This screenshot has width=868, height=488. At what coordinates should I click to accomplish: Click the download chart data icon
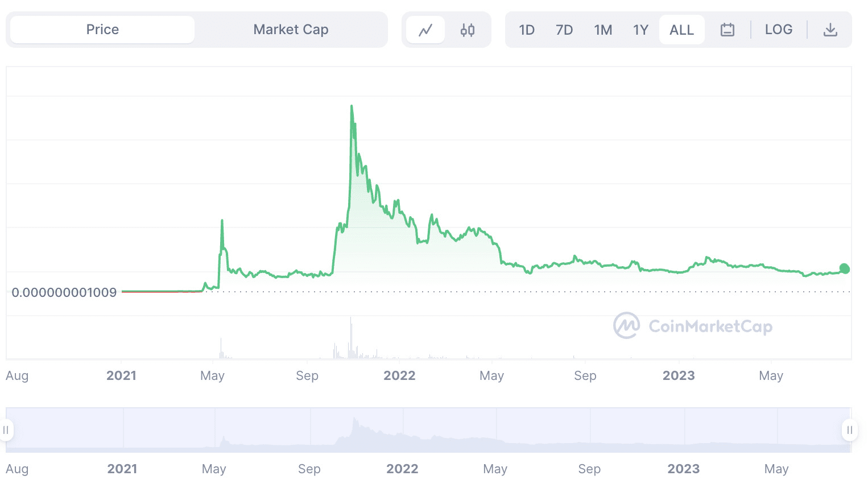pos(830,29)
